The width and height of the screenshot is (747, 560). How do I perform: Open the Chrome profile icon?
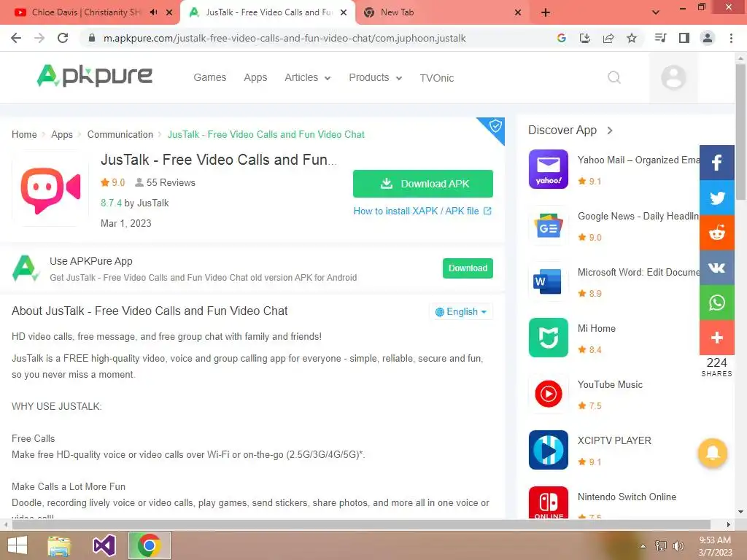click(708, 38)
